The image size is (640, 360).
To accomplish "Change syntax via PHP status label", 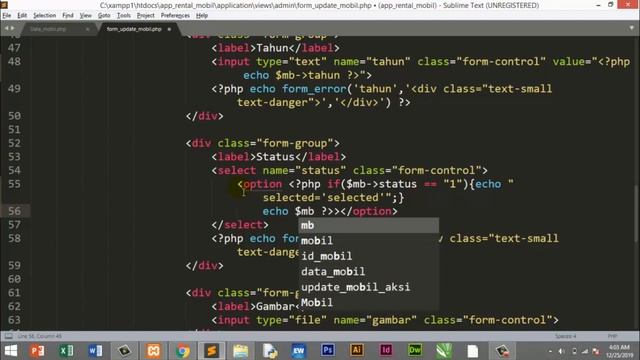I will 612,336.
